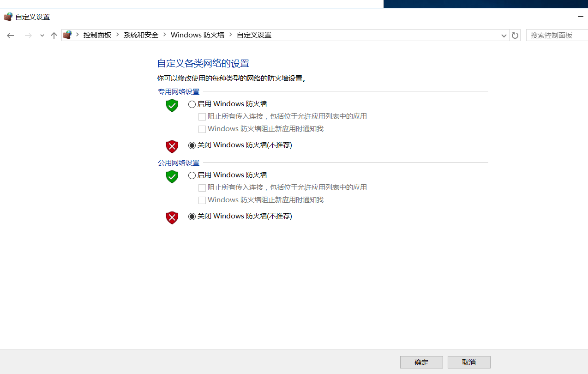Open the chevron before 控制面板 breadcrumb
The width and height of the screenshot is (588, 374).
(x=78, y=35)
